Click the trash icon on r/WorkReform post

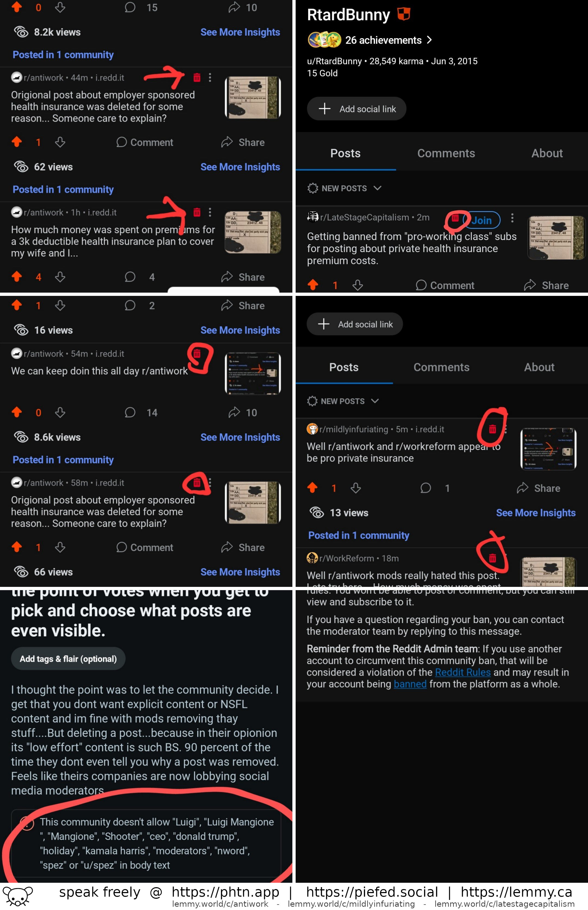pos(491,558)
